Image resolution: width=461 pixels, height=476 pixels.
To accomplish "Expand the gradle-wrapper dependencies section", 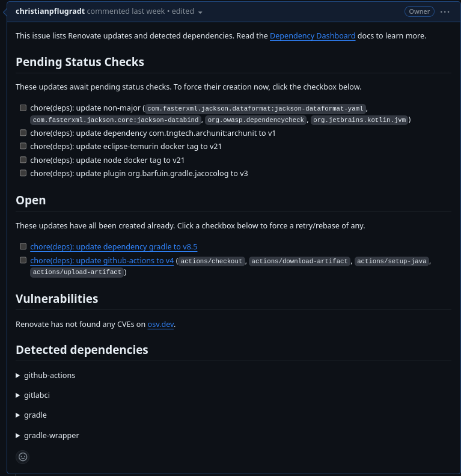I will pyautogui.click(x=47, y=436).
